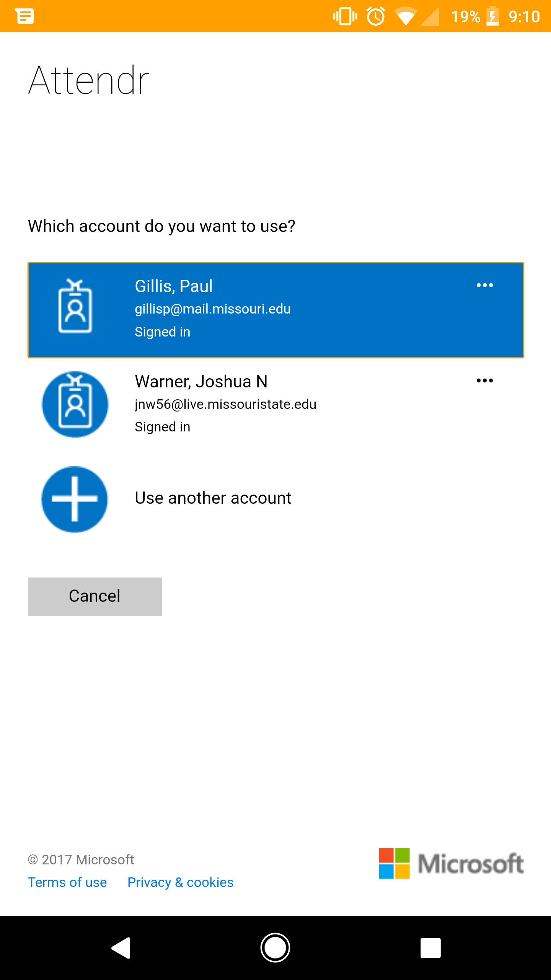The image size is (551, 980).
Task: Choose the Warner, Joshua N account name
Action: tap(201, 381)
